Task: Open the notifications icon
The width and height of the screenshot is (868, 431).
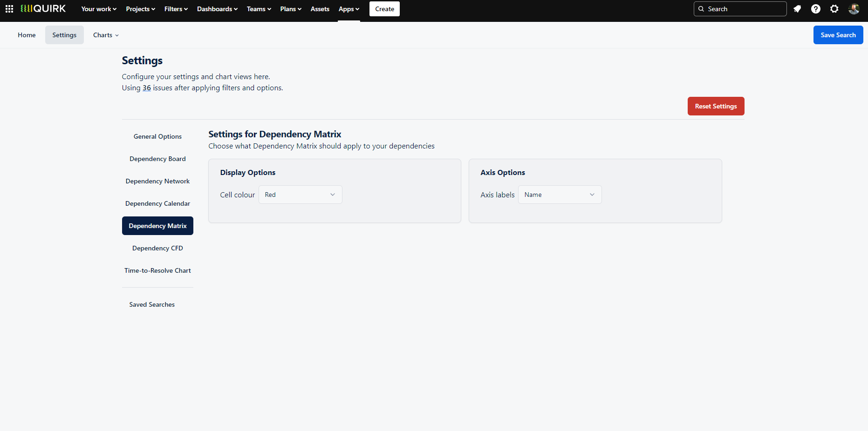Action: (797, 9)
